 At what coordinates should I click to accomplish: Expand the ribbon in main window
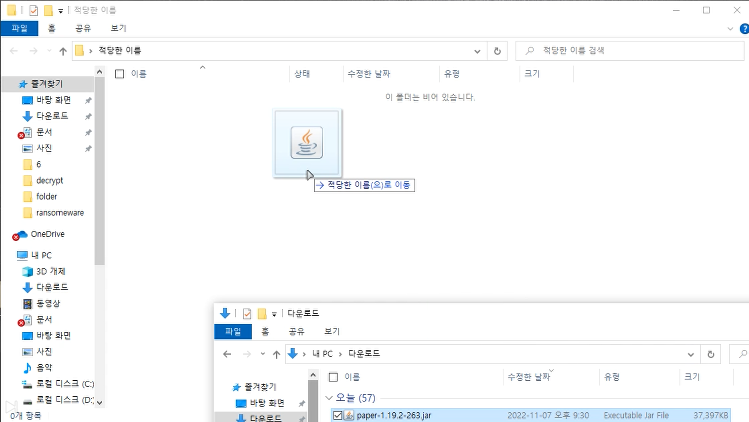pyautogui.click(x=730, y=29)
